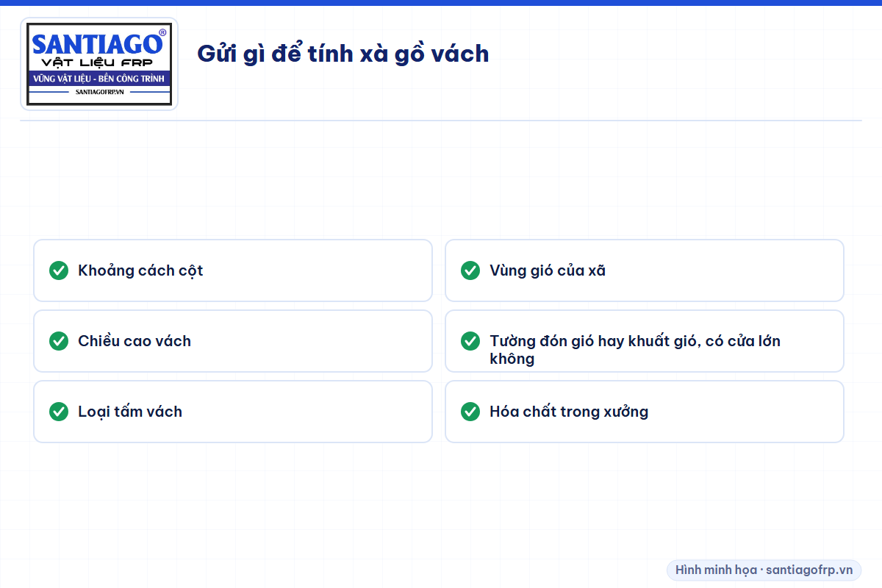
Task: Click the green check beside Tường đón gió
Action: (x=470, y=341)
